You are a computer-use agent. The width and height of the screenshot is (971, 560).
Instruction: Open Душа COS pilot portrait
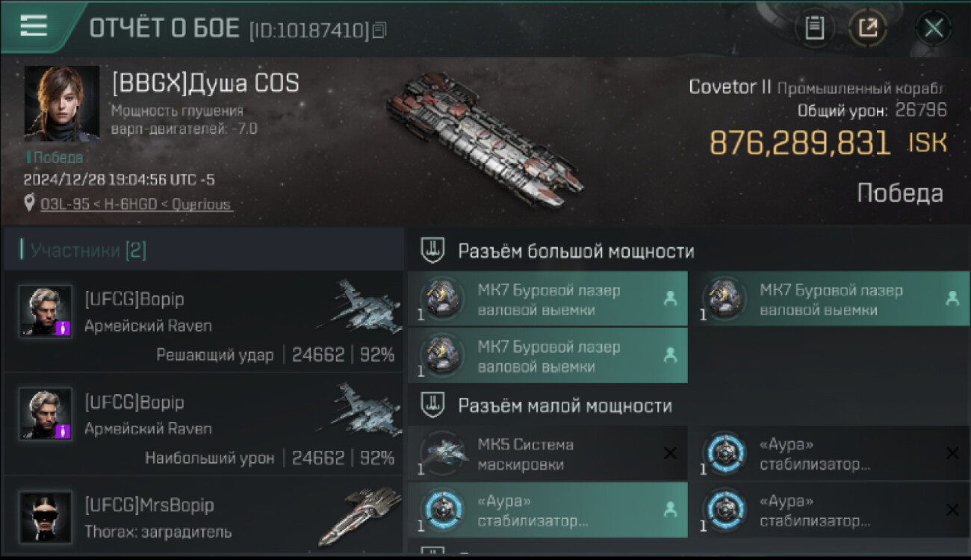pyautogui.click(x=61, y=103)
